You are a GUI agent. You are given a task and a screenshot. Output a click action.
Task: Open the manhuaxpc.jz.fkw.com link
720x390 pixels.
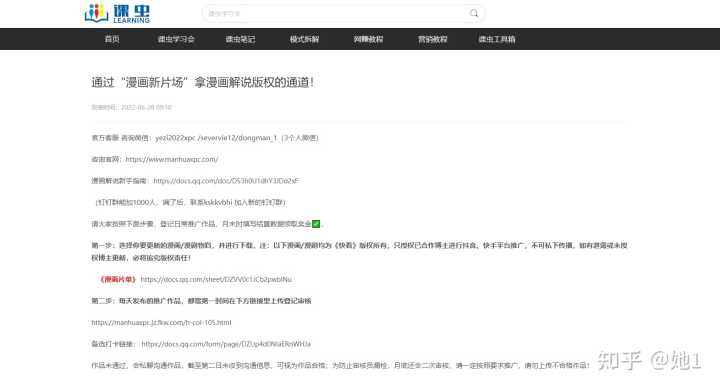point(161,322)
